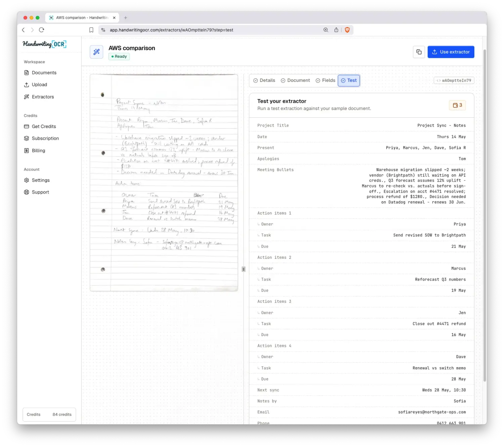
Task: Click 'Send revised SOW to Brightpath' task
Action: click(429, 235)
